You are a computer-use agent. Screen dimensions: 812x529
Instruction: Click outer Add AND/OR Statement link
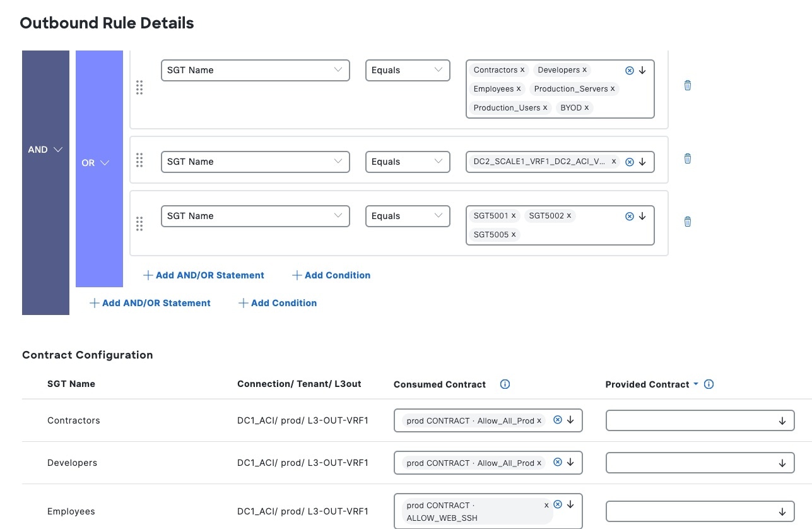[150, 303]
